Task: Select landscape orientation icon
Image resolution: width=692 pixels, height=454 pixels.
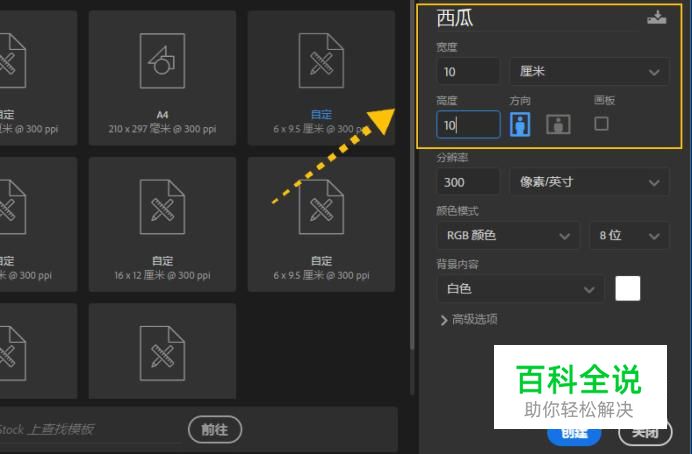Action: click(x=558, y=124)
